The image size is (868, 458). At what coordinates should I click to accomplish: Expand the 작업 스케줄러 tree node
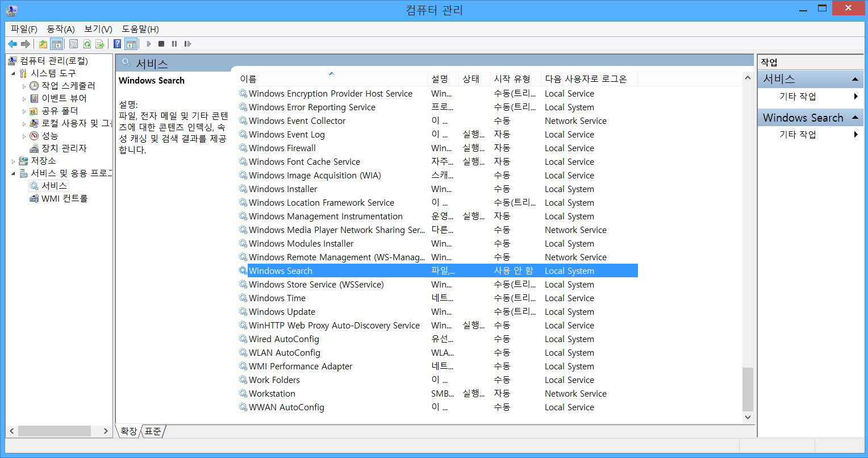pyautogui.click(x=24, y=86)
